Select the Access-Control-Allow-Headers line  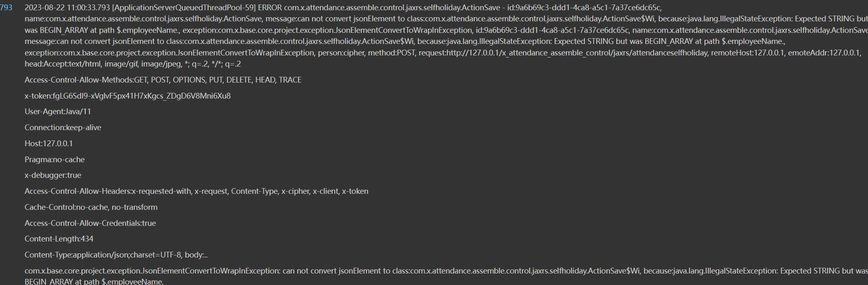coord(196,191)
